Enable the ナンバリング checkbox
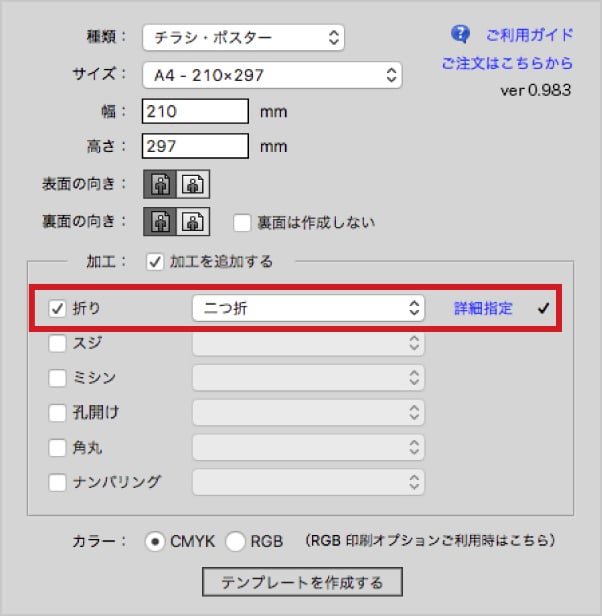This screenshot has width=602, height=616. click(x=57, y=482)
